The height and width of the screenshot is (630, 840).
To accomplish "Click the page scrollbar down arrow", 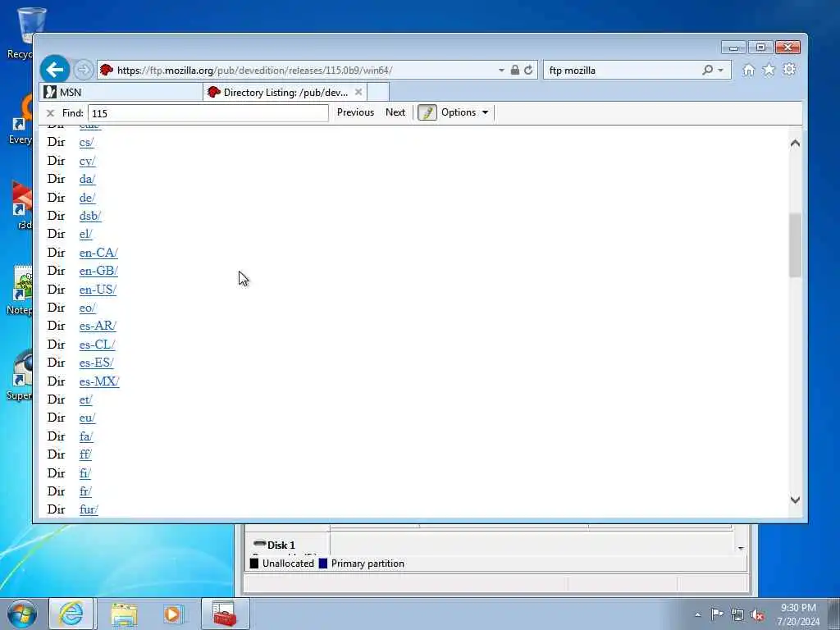I will pyautogui.click(x=795, y=500).
